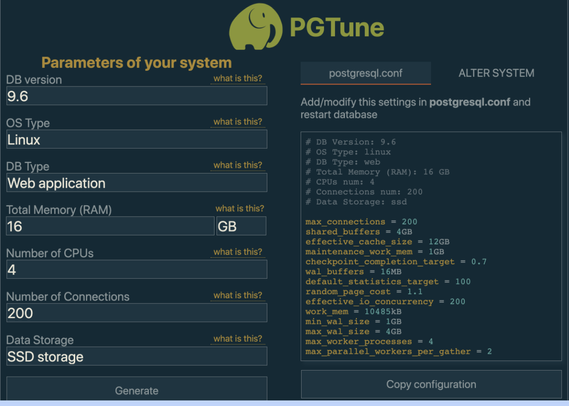The height and width of the screenshot is (406, 569).
Task: Click the 'max_wal_size = 4GB' line
Action: (353, 331)
